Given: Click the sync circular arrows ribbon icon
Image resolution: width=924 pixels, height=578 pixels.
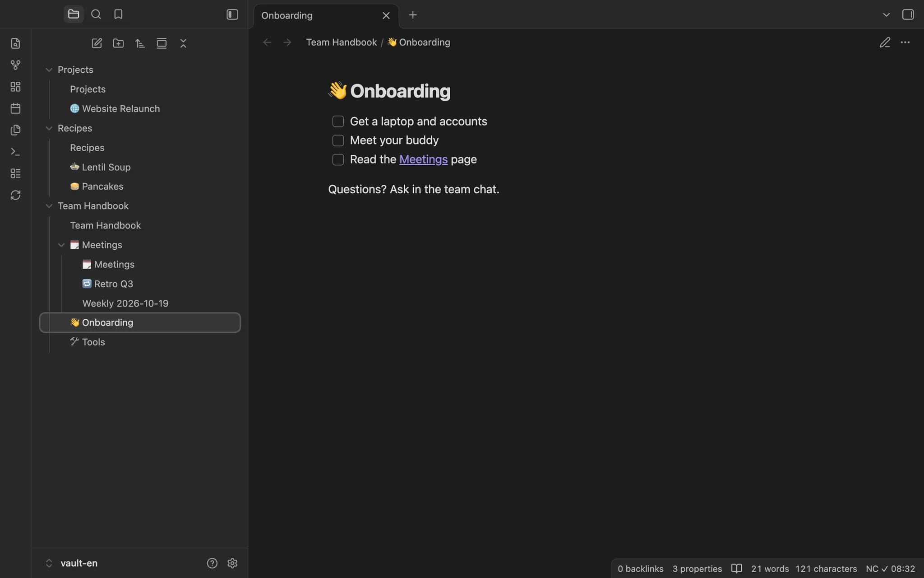Looking at the screenshot, I should (15, 195).
